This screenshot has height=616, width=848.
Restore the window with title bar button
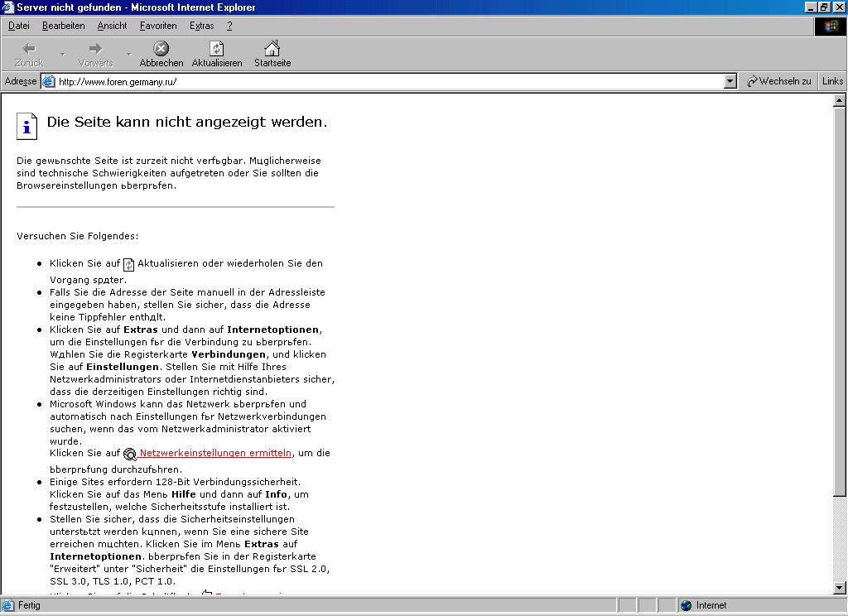[824, 7]
